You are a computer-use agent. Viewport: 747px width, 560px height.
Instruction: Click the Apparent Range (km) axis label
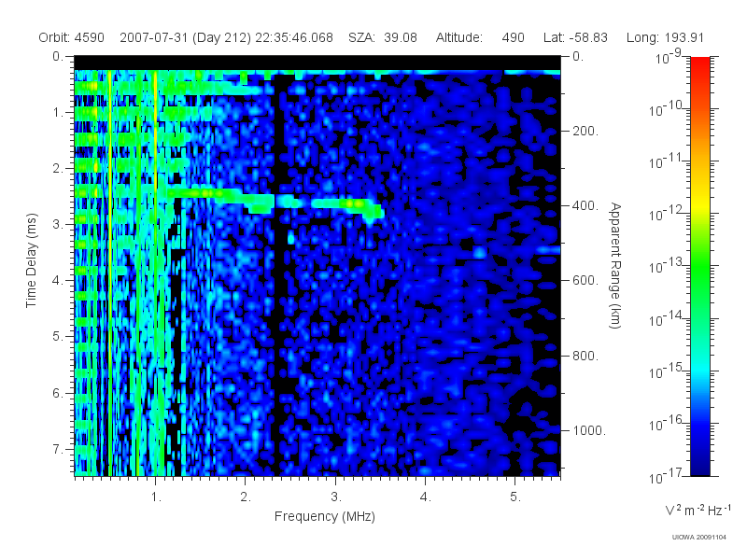[615, 266]
